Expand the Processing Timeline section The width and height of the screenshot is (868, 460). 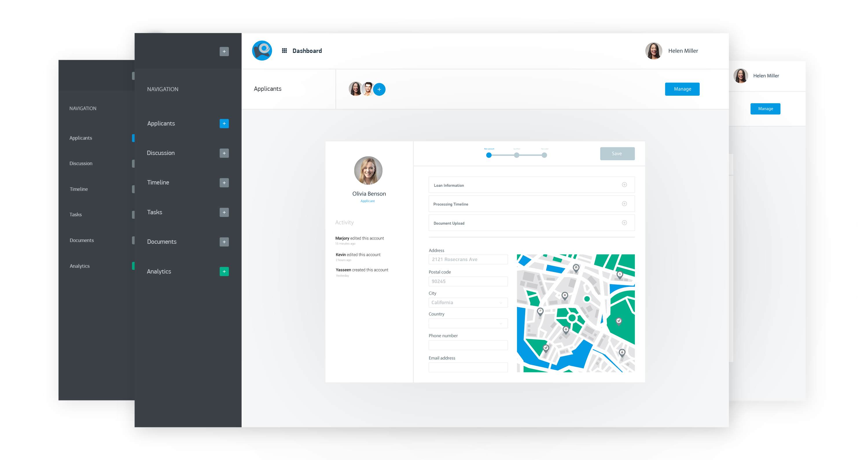(x=532, y=204)
